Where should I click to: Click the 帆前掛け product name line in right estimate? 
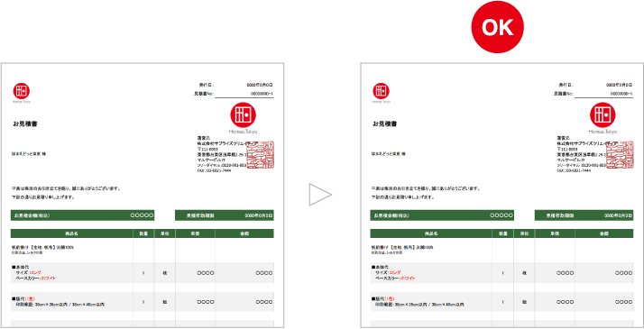click(x=402, y=247)
